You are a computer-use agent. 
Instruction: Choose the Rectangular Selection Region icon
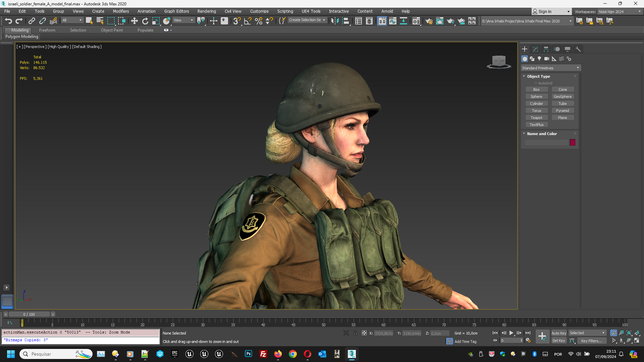click(x=111, y=21)
